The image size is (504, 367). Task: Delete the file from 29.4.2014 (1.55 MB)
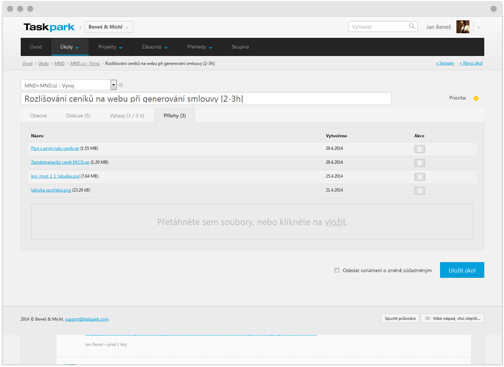pyautogui.click(x=419, y=149)
